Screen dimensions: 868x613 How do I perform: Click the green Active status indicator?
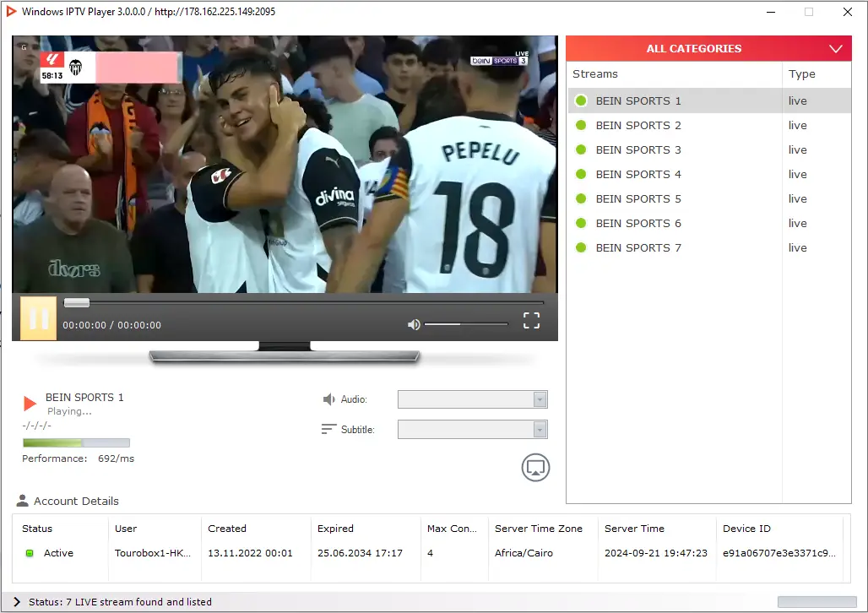click(30, 553)
